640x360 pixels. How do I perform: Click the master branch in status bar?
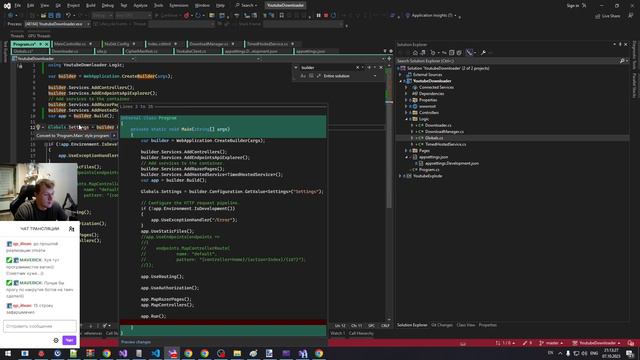[551, 343]
